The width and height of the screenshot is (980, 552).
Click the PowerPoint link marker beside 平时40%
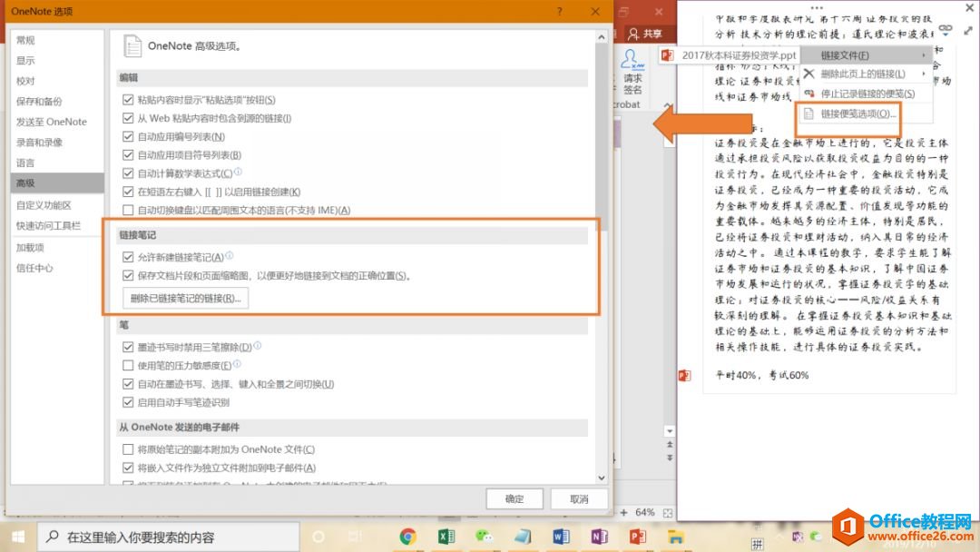pos(685,375)
